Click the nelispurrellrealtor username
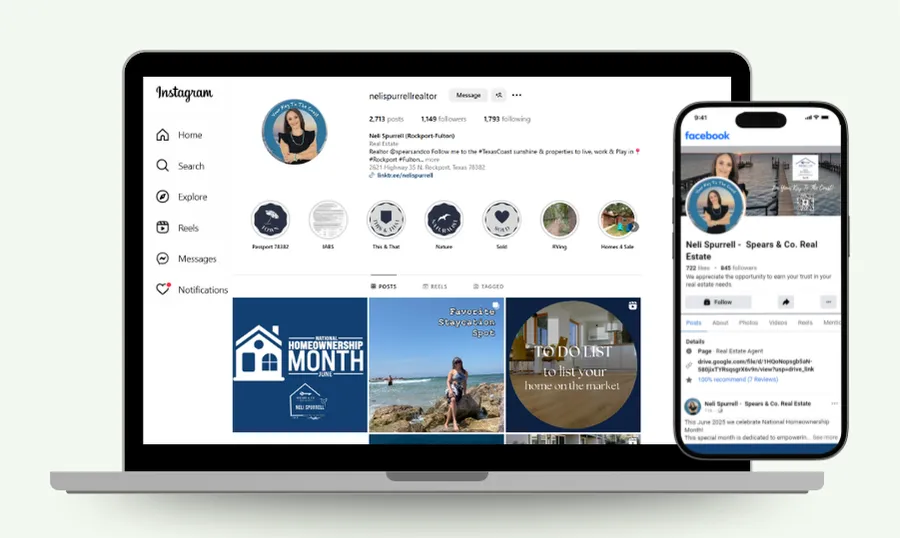This screenshot has height=538, width=900. (x=403, y=96)
